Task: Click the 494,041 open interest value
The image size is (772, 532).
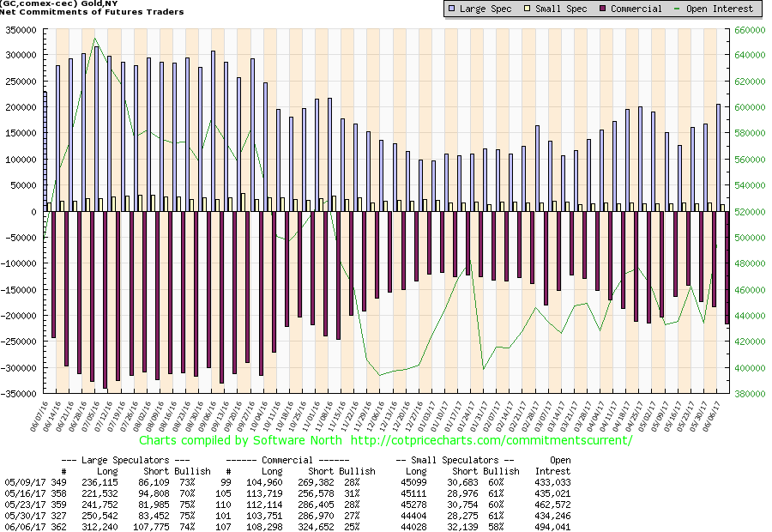Action: click(x=553, y=525)
